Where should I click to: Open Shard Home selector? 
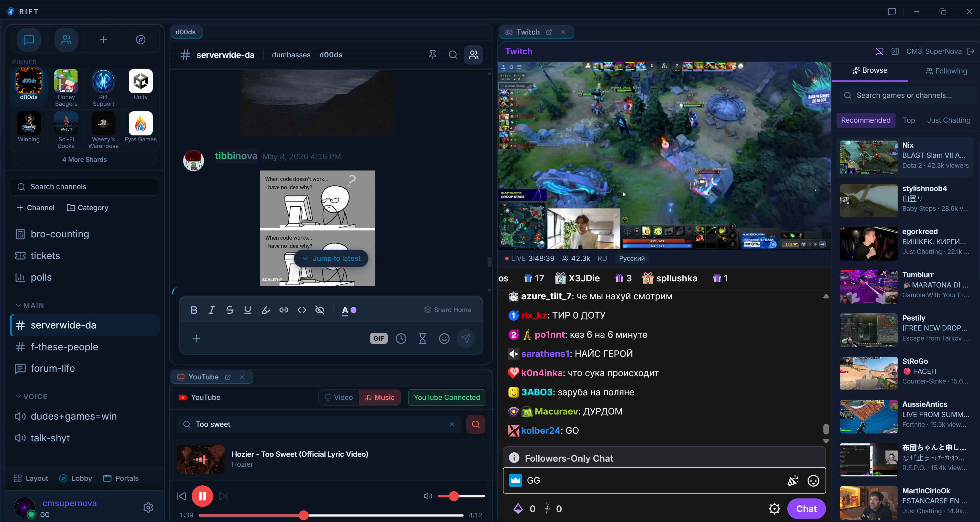(447, 310)
